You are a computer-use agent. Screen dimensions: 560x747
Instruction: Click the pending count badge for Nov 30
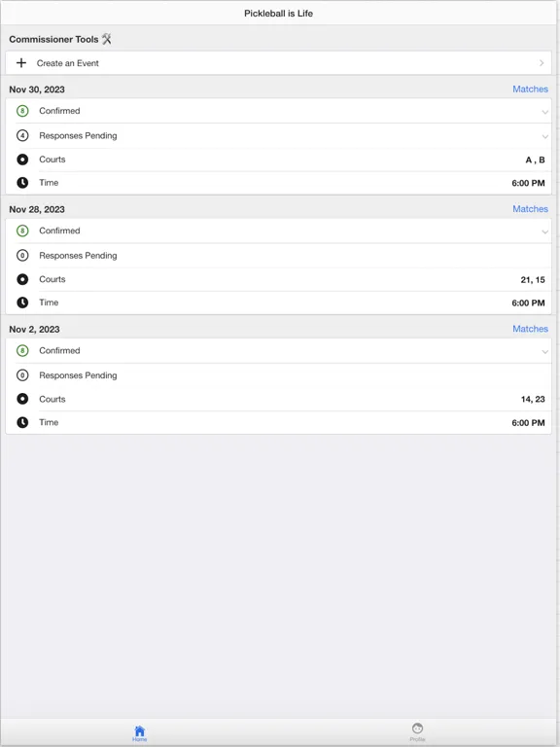tap(22, 136)
